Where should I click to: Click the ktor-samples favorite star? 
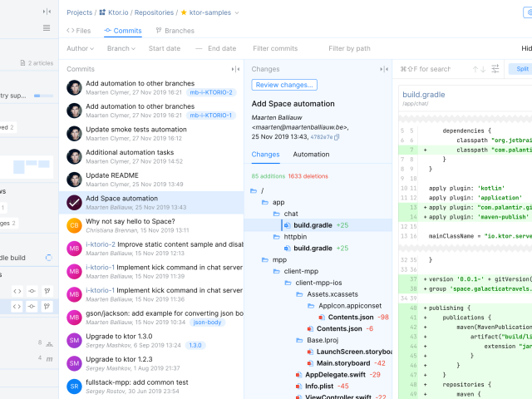tap(184, 12)
